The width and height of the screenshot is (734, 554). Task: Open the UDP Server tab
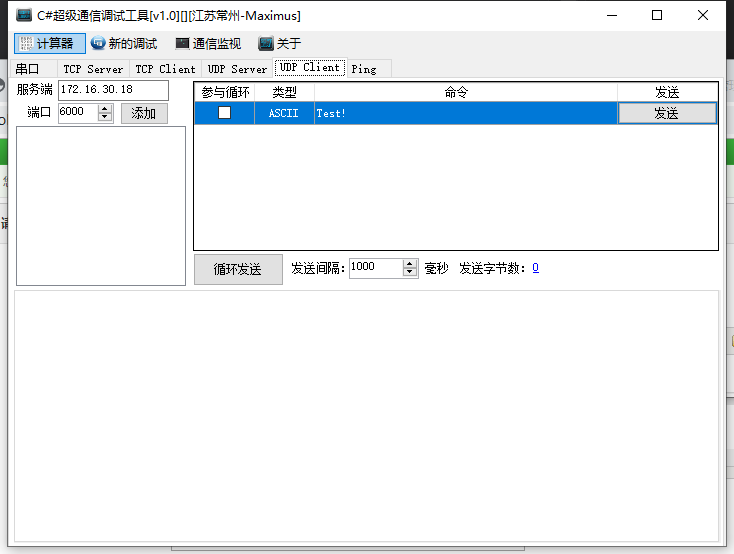(237, 69)
